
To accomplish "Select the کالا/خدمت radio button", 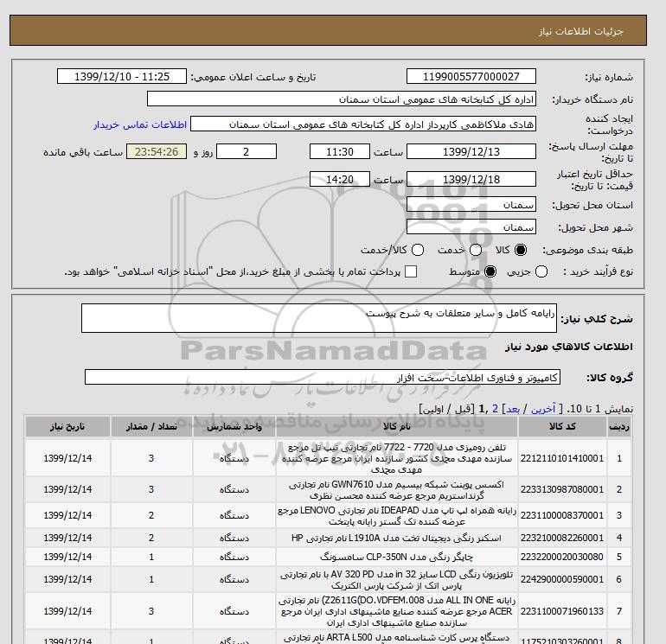I will [x=418, y=250].
